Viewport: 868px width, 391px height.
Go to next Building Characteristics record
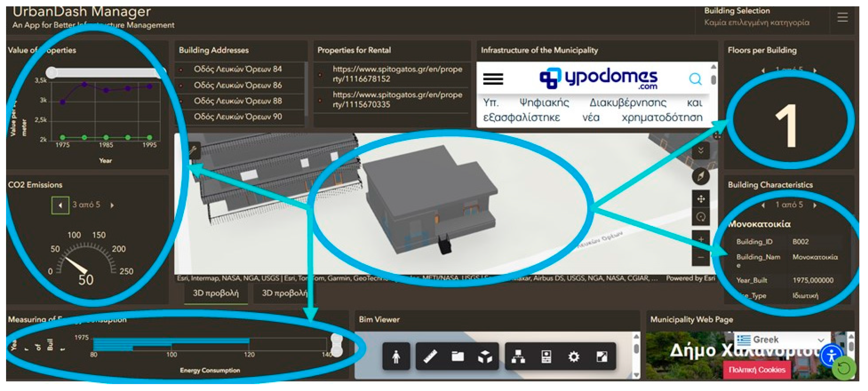(815, 205)
